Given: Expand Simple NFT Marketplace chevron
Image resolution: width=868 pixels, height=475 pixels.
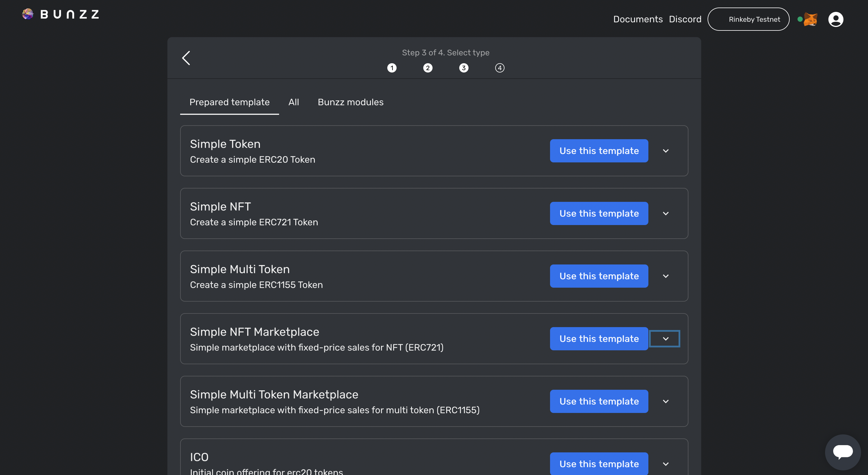Looking at the screenshot, I should pos(666,339).
